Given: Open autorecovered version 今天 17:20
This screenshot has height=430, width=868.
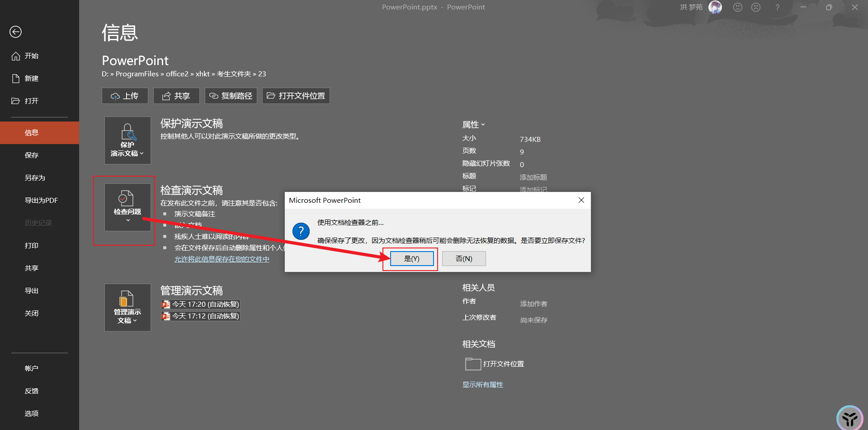Looking at the screenshot, I should (x=201, y=304).
